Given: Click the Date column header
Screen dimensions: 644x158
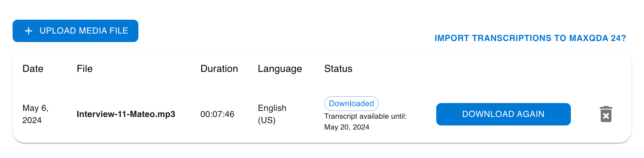Looking at the screenshot, I should (33, 68).
